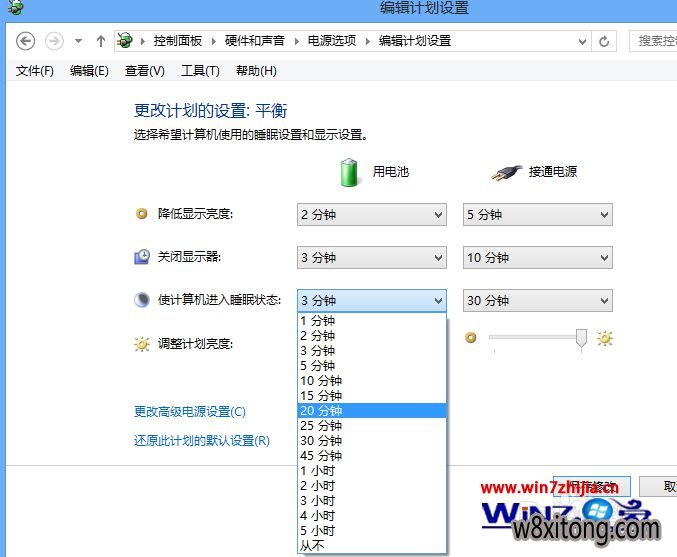
Task: Click the bright sun icon beside slider
Action: (604, 339)
